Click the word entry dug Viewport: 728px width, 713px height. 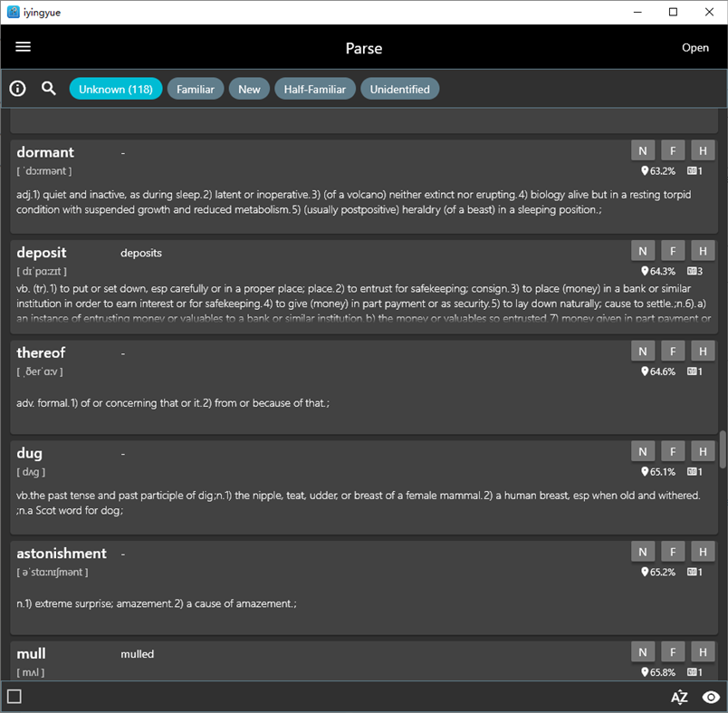point(30,453)
